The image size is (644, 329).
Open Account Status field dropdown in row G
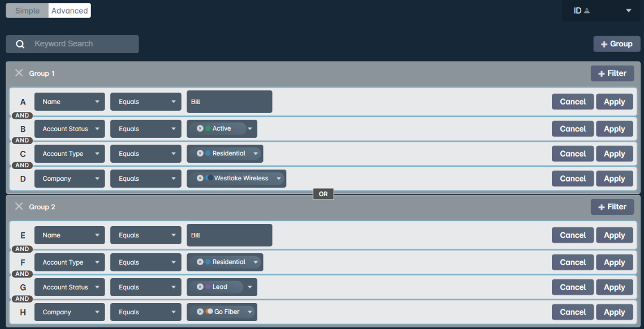[70, 287]
